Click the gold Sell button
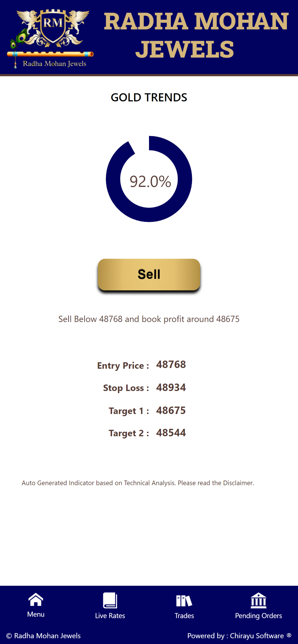The image size is (298, 644). click(149, 274)
